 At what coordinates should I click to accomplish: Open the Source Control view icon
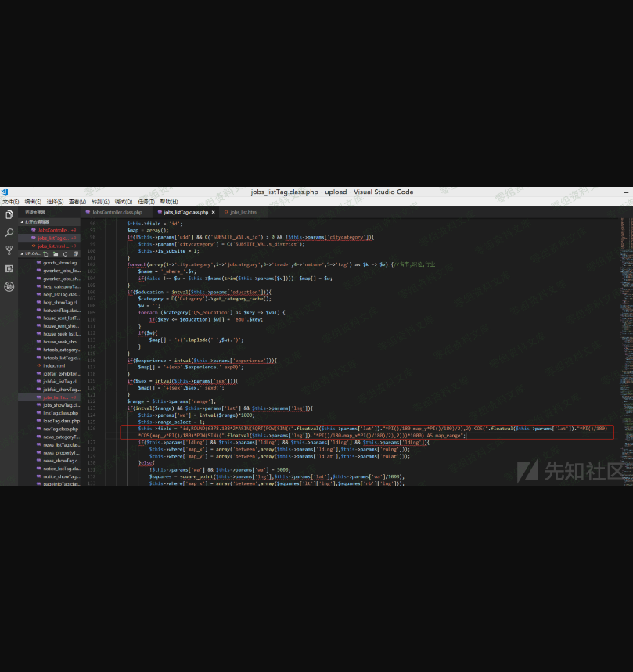click(9, 250)
